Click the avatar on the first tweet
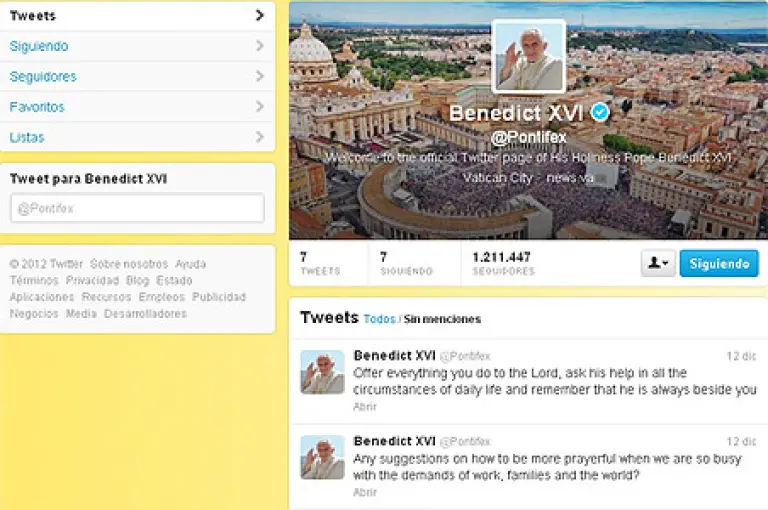Viewport: 768px width, 510px height. (x=322, y=372)
